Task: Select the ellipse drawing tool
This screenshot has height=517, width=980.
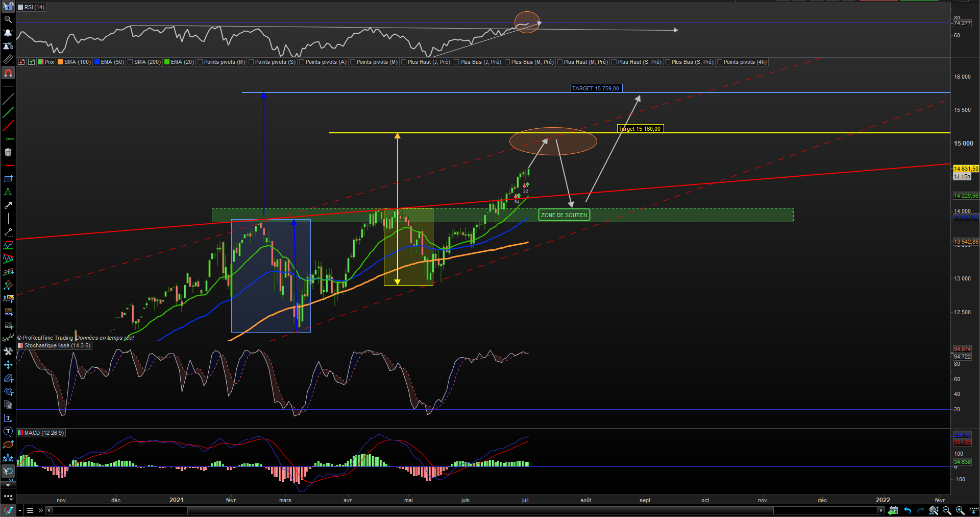Action: (8, 444)
